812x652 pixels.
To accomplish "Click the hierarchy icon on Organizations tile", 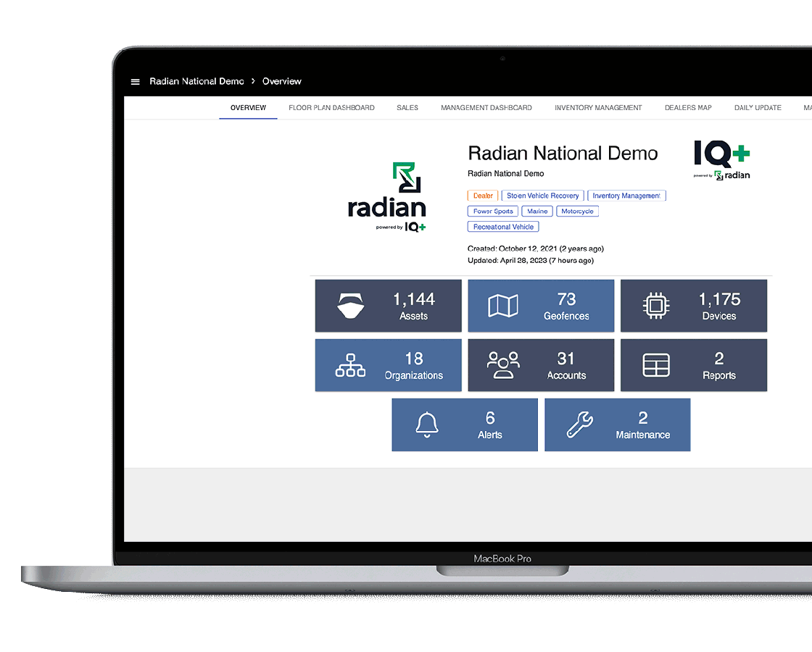I will [x=350, y=365].
